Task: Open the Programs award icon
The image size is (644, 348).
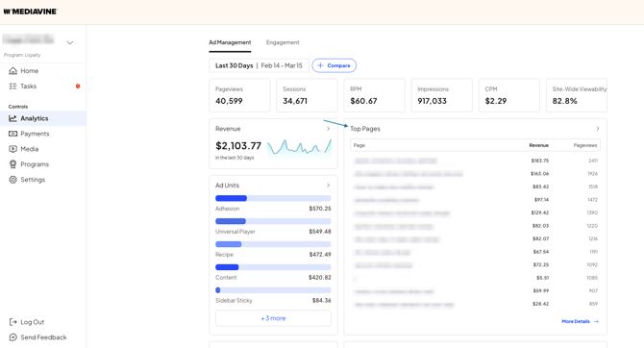Action: tap(13, 164)
